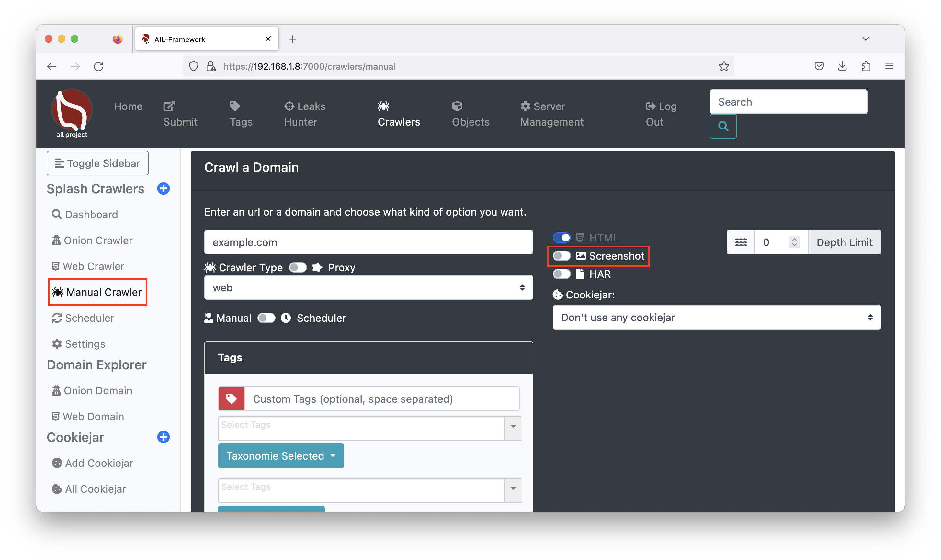Enable the Screenshot toggle
Screen dimensions: 941x560
pos(561,256)
